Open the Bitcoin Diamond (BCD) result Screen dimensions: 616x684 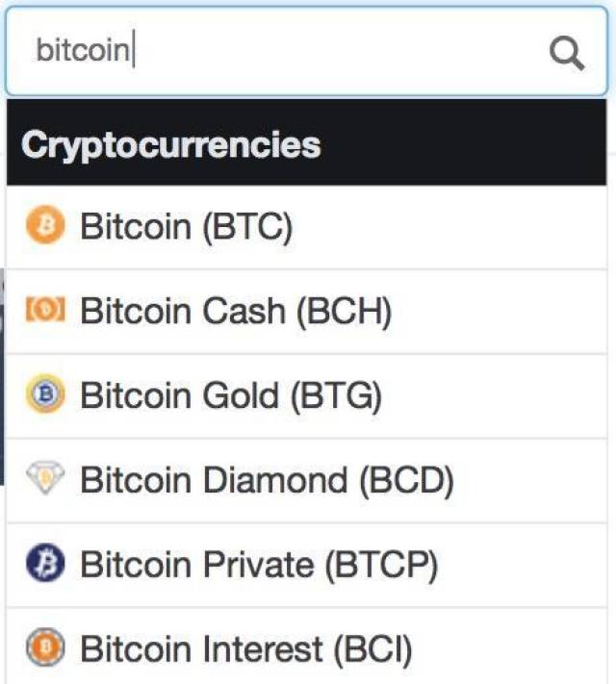point(267,480)
